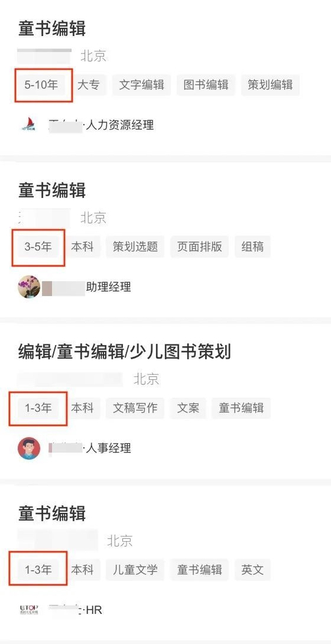Viewport: 331px width, 644px height.
Task: Select the 5-10年 experience tag
Action: coord(41,85)
